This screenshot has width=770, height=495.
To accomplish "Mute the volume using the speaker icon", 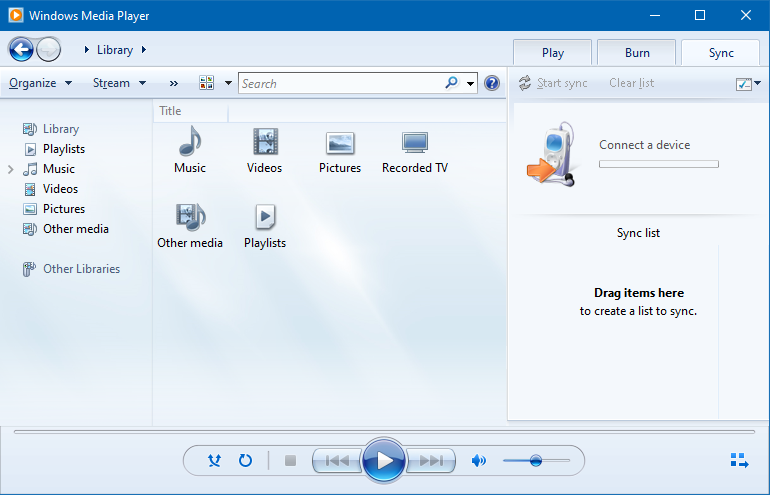I will click(478, 461).
